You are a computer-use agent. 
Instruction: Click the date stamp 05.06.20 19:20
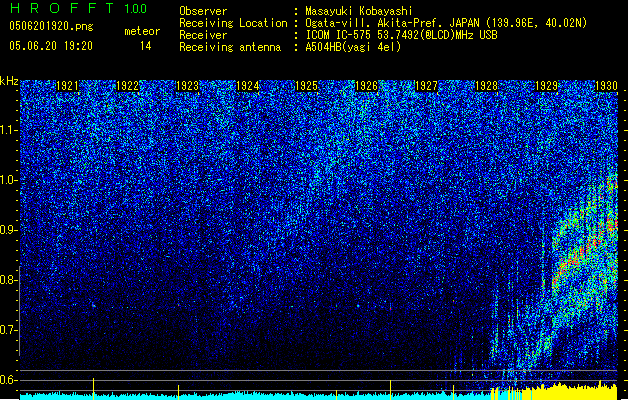51,46
